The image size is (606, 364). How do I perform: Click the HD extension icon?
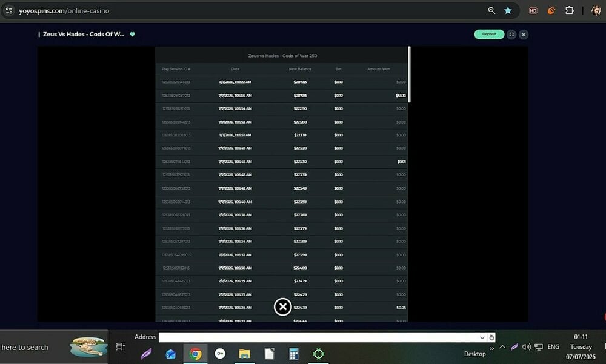coord(533,11)
